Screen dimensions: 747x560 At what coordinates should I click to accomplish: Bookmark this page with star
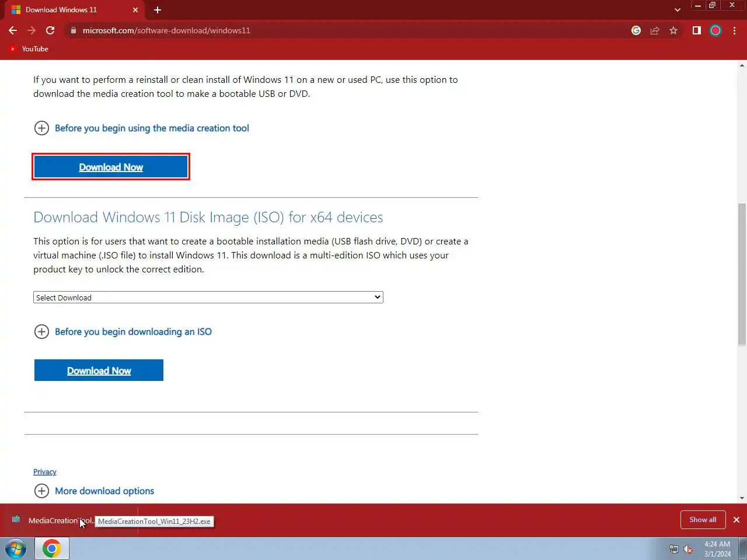coord(673,30)
